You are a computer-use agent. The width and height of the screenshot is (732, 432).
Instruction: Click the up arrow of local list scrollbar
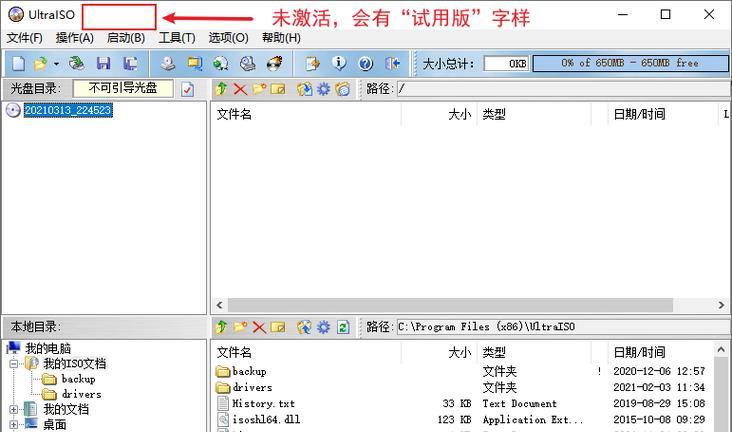click(x=721, y=349)
